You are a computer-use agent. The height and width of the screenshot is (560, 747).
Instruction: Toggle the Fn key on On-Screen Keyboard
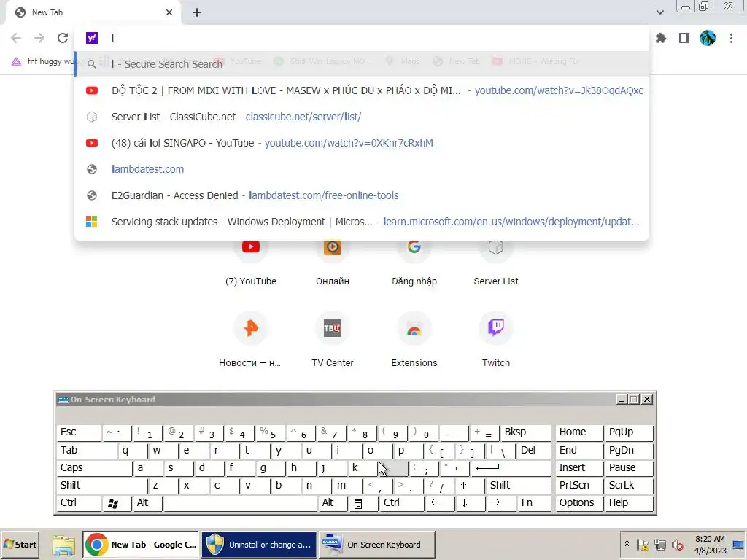(x=533, y=503)
